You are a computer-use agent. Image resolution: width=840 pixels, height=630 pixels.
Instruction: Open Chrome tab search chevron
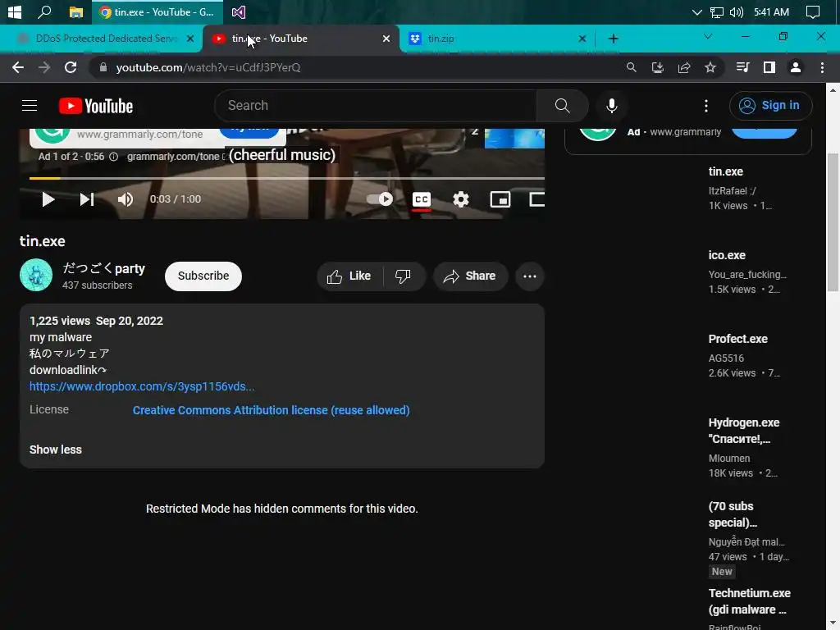[x=708, y=36]
